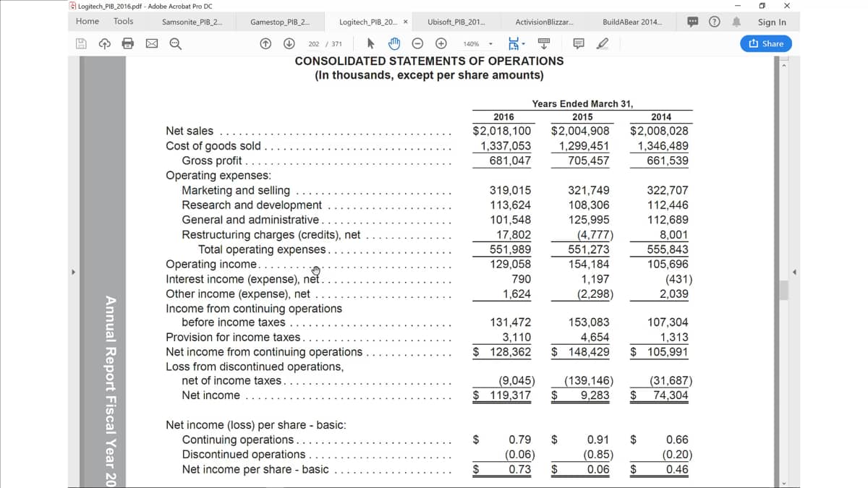Viewport: 868px width, 488px height.
Task: Switch to the Tools tab
Action: [124, 22]
